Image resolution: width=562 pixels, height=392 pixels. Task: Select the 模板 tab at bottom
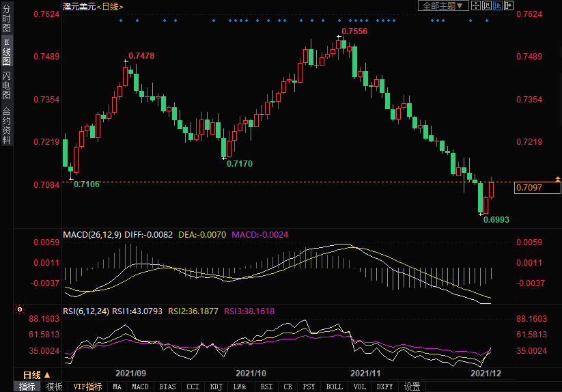(54, 387)
